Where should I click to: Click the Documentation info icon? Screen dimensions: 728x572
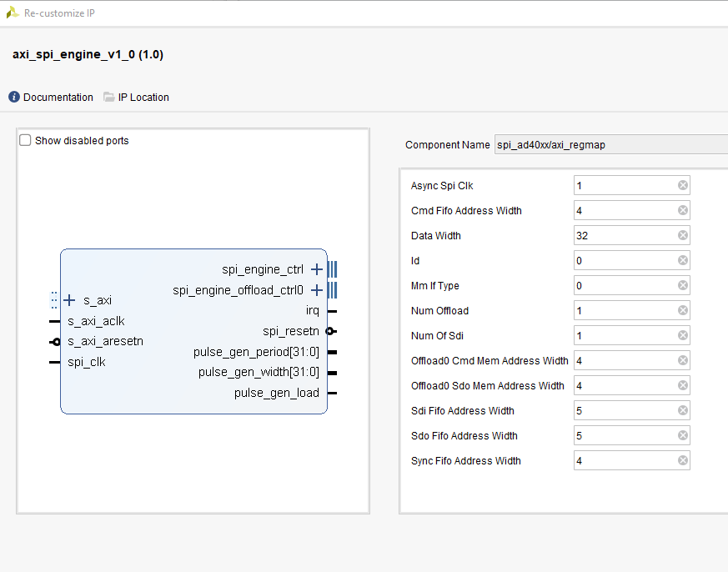(14, 98)
